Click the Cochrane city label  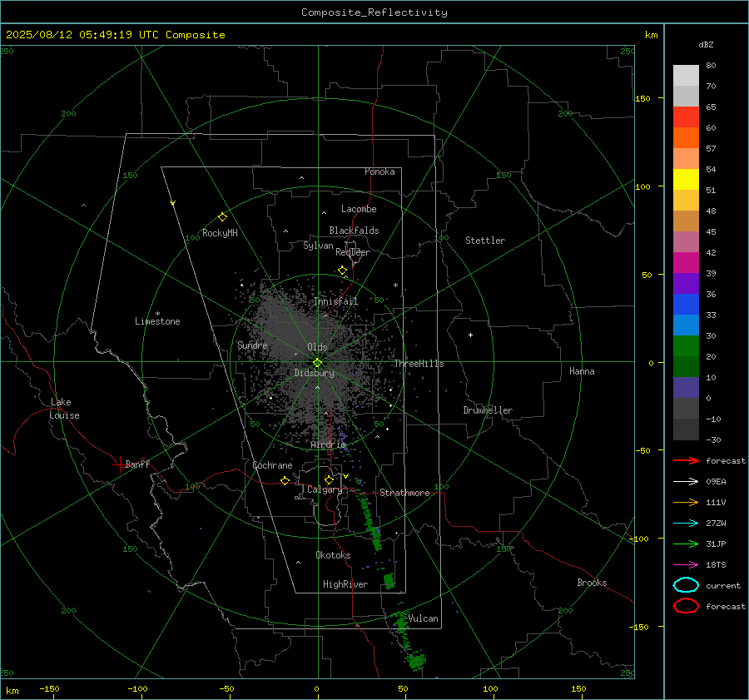click(x=272, y=465)
